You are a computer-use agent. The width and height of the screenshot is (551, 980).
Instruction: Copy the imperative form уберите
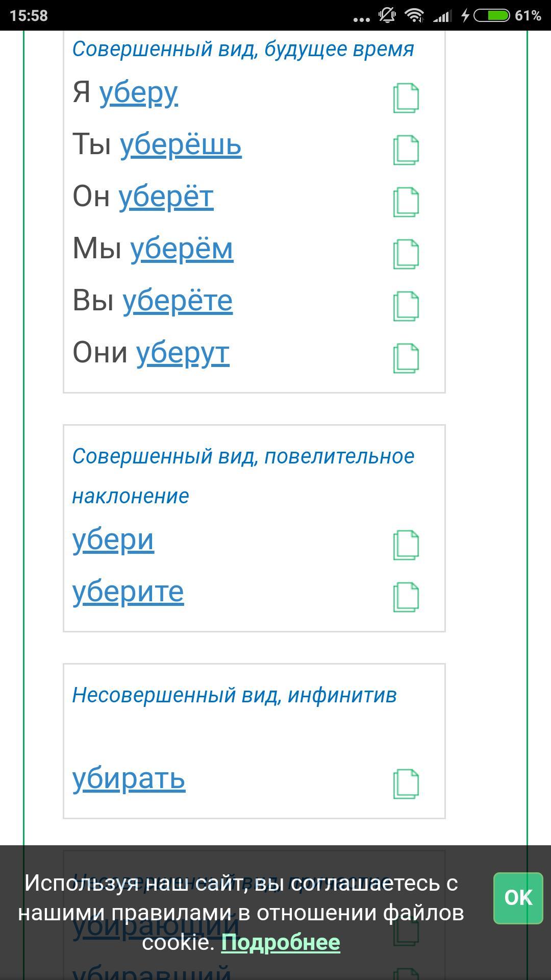[406, 597]
